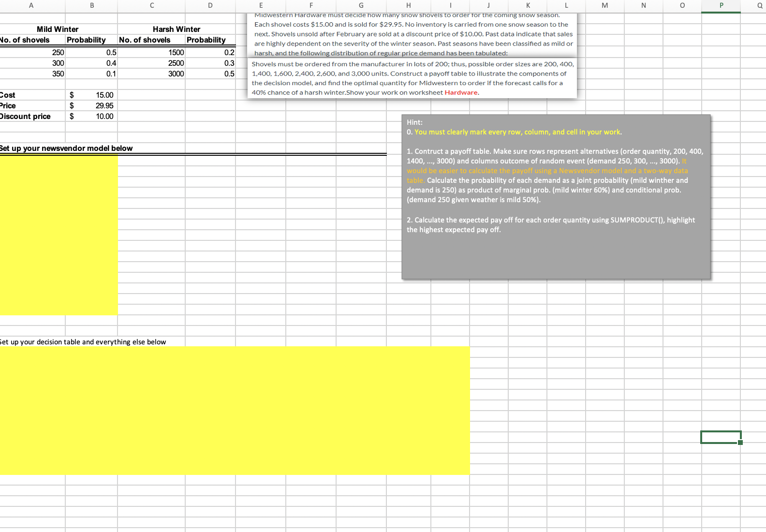Select column F header
The width and height of the screenshot is (766, 532).
311,6
